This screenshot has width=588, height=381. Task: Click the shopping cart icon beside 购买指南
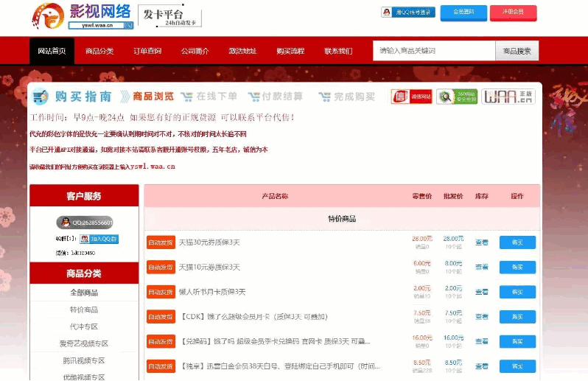40,97
